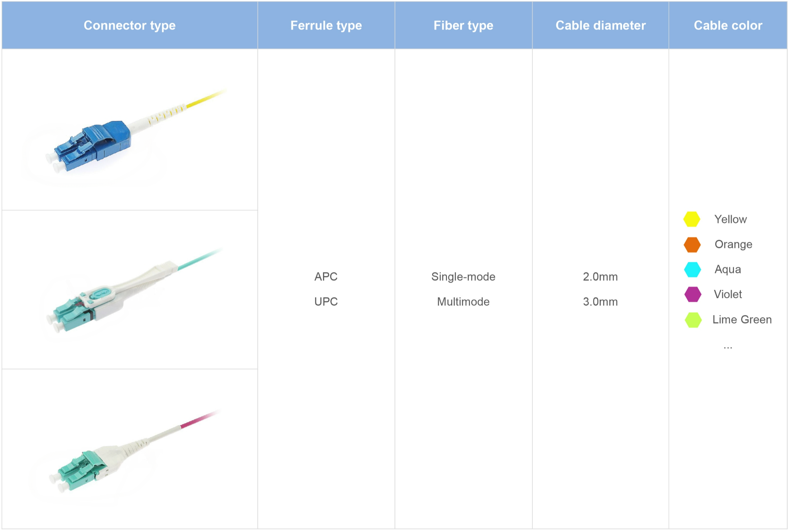The image size is (788, 532).
Task: Click the Cable color column header
Action: 728,25
